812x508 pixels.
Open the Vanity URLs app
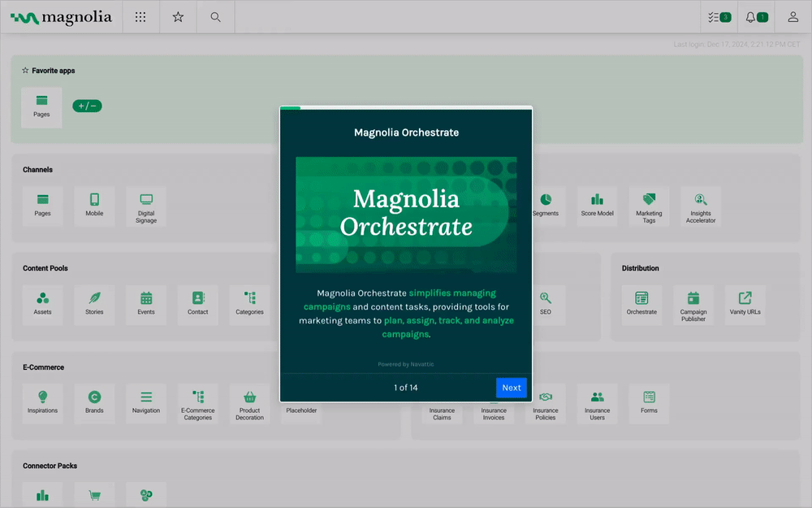(745, 302)
